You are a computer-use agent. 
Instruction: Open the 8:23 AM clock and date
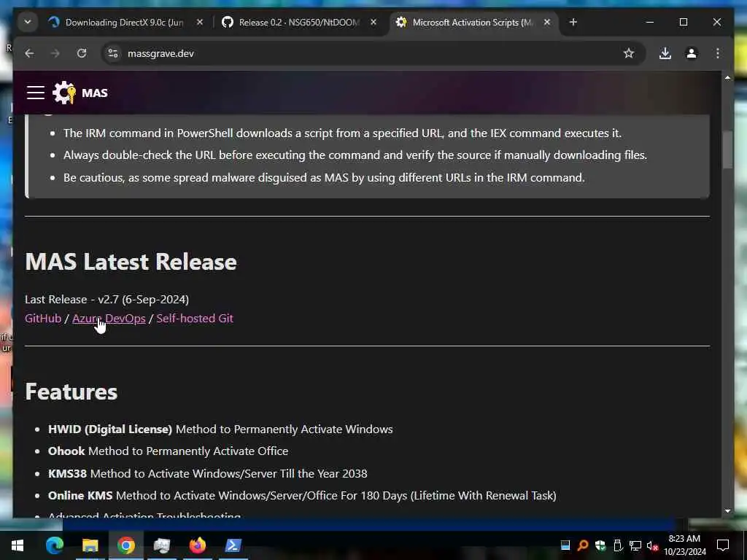pyautogui.click(x=685, y=545)
